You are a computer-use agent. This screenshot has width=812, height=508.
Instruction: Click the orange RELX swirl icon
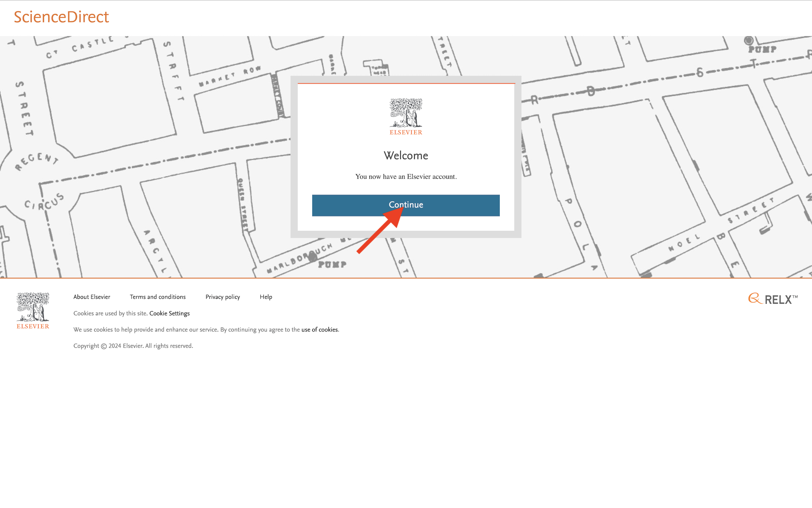point(754,298)
